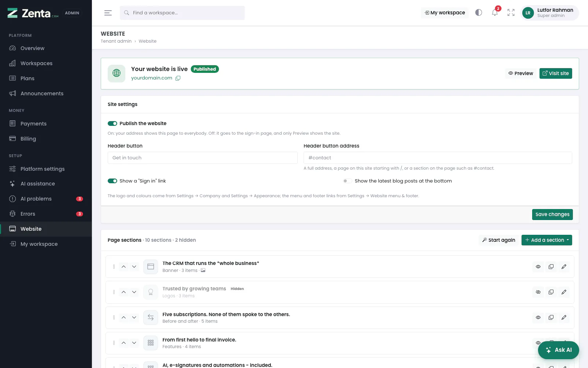Screen dimensions: 588x368
Task: Open Overview in the sidebar
Action: coord(46,48)
